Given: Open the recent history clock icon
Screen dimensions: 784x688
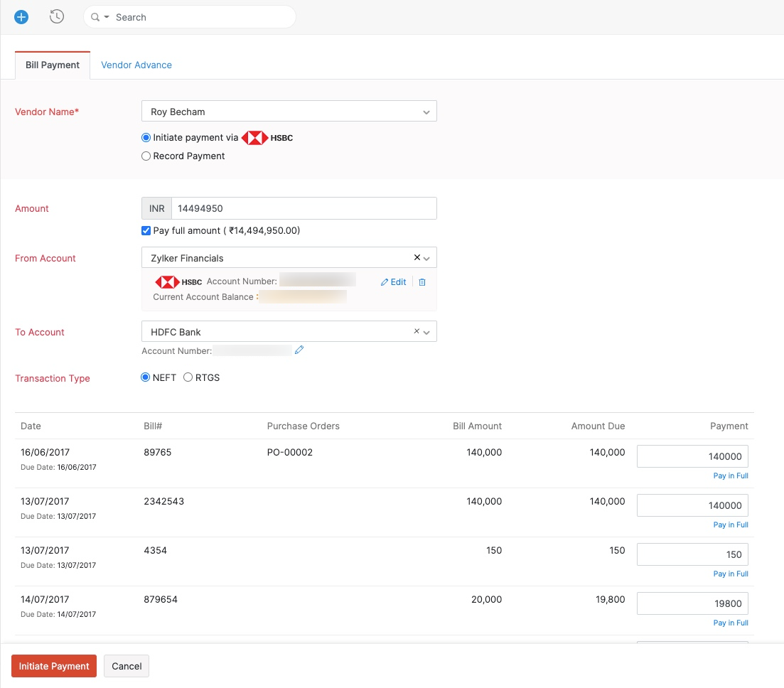Looking at the screenshot, I should (x=57, y=17).
